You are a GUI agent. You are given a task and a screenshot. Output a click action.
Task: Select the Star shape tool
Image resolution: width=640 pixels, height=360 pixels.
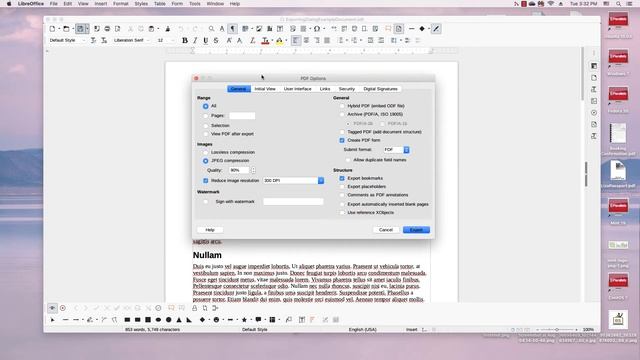click(244, 320)
